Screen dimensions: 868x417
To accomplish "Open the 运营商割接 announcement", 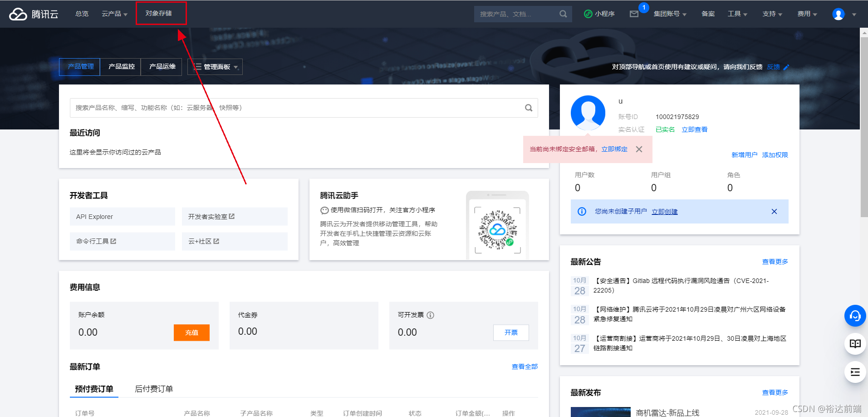I will click(x=690, y=343).
